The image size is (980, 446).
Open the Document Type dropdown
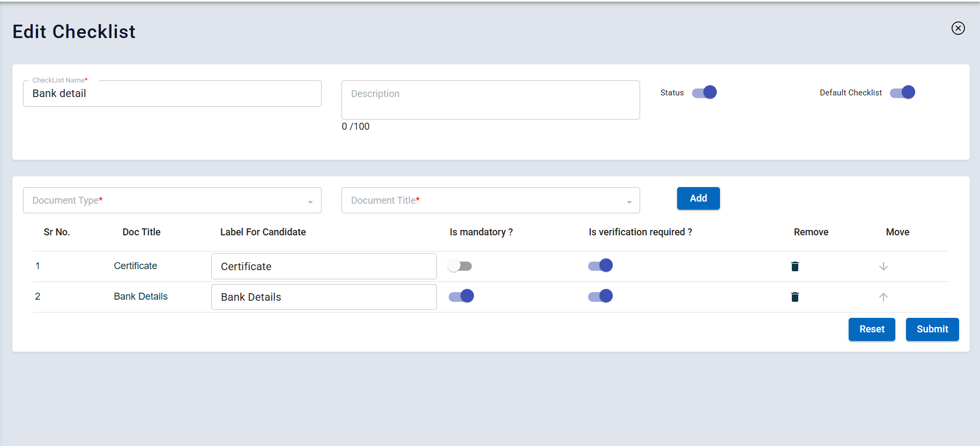[x=172, y=200]
